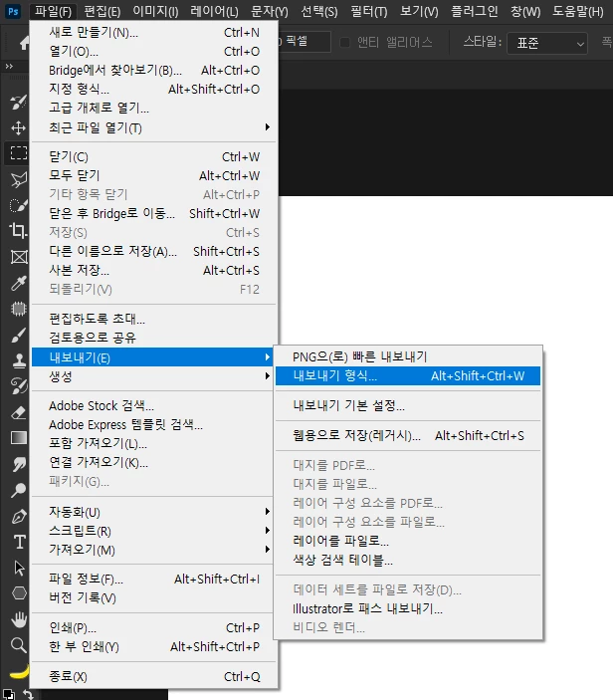Select the Move tool
This screenshot has height=700, width=613.
[18, 128]
